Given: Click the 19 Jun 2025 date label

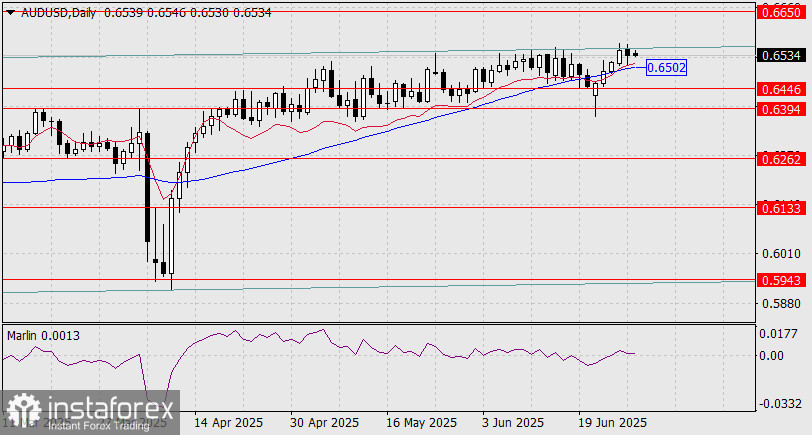Looking at the screenshot, I should [x=613, y=423].
